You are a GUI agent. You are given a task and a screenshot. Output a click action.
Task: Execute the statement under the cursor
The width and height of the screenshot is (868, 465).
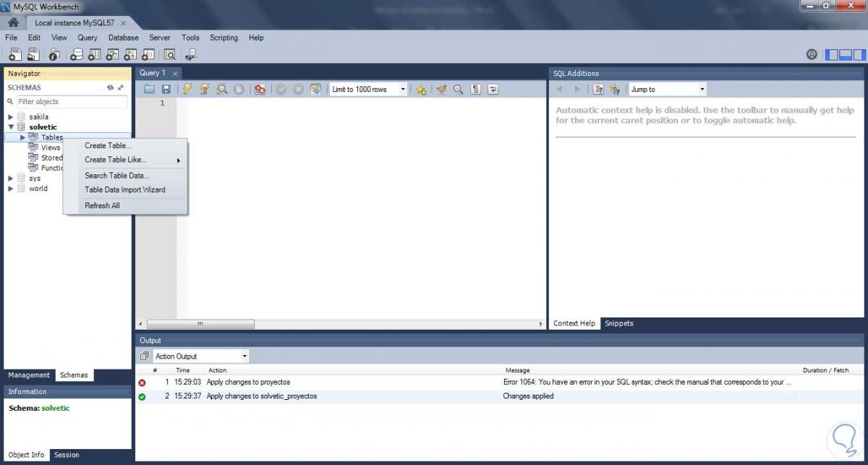click(x=205, y=90)
